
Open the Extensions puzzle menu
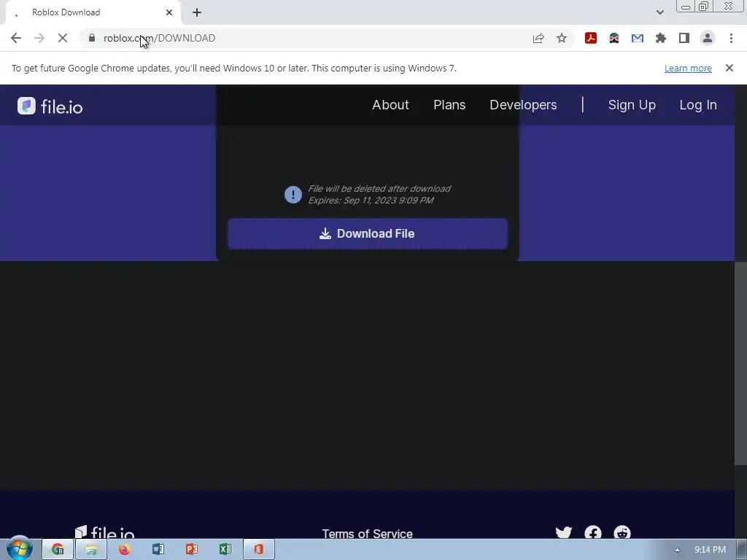[x=661, y=38]
